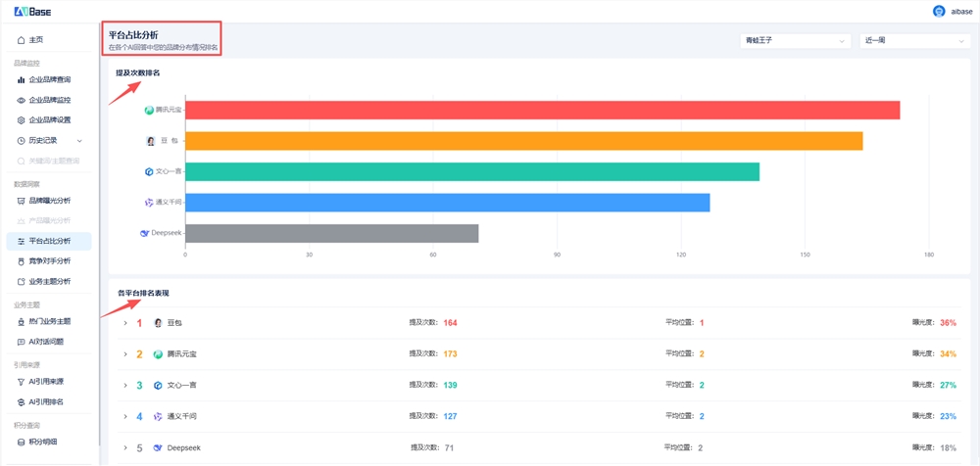The image size is (980, 466).
Task: Click the gear icon for 企业品牌设置
Action: [x=22, y=120]
